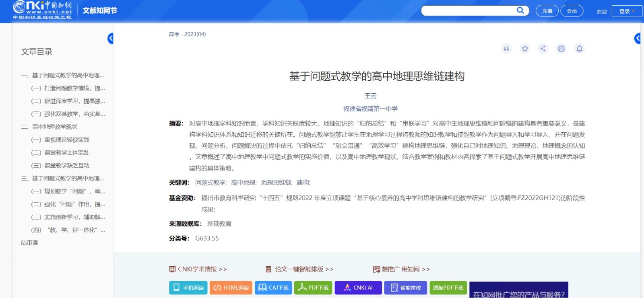Go to 结束语 in article outline
The image size is (644, 298).
tap(29, 243)
